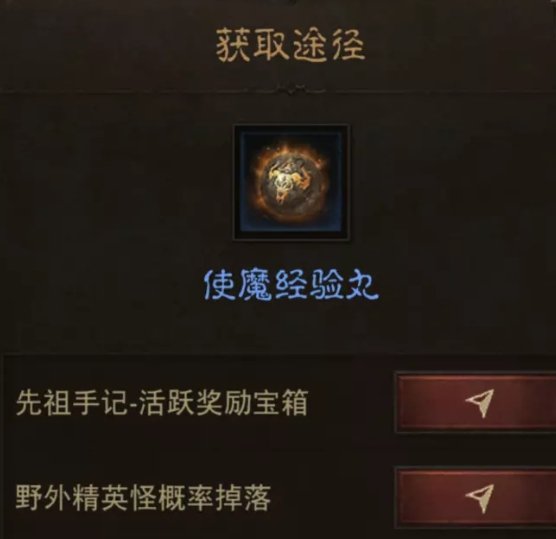Tap the paper-plane arrow for 野外精英怪概率掉落
This screenshot has height=539, width=556.
[x=480, y=498]
